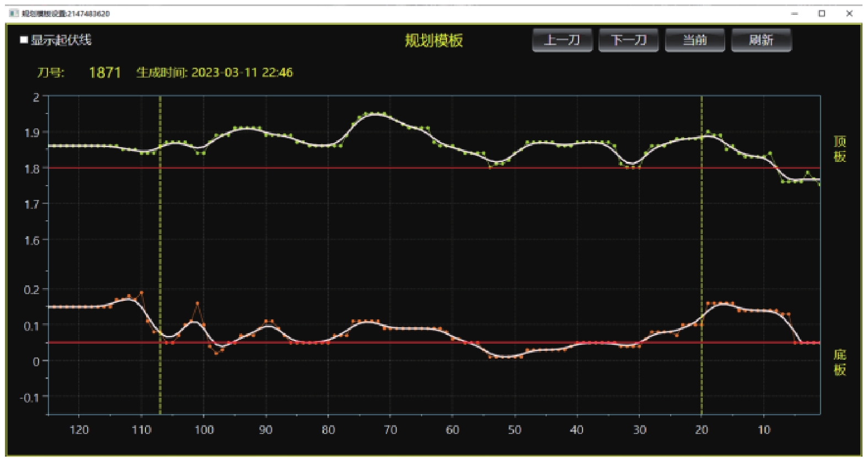Click the 上一刀 button

(562, 40)
